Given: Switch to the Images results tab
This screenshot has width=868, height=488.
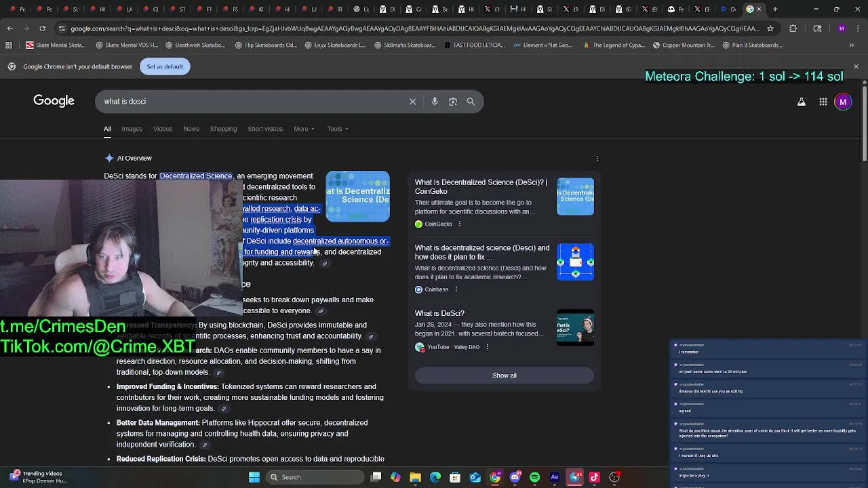Looking at the screenshot, I should [x=132, y=129].
